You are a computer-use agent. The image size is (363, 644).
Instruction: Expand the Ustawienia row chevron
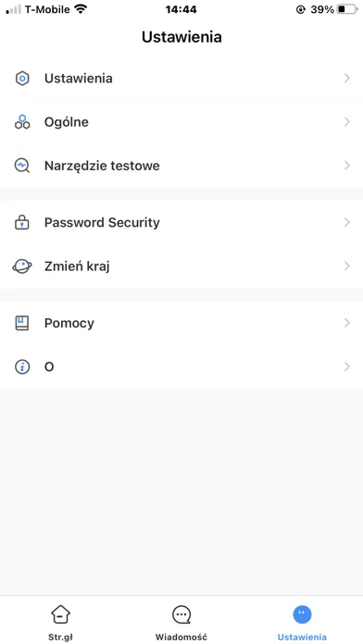347,78
